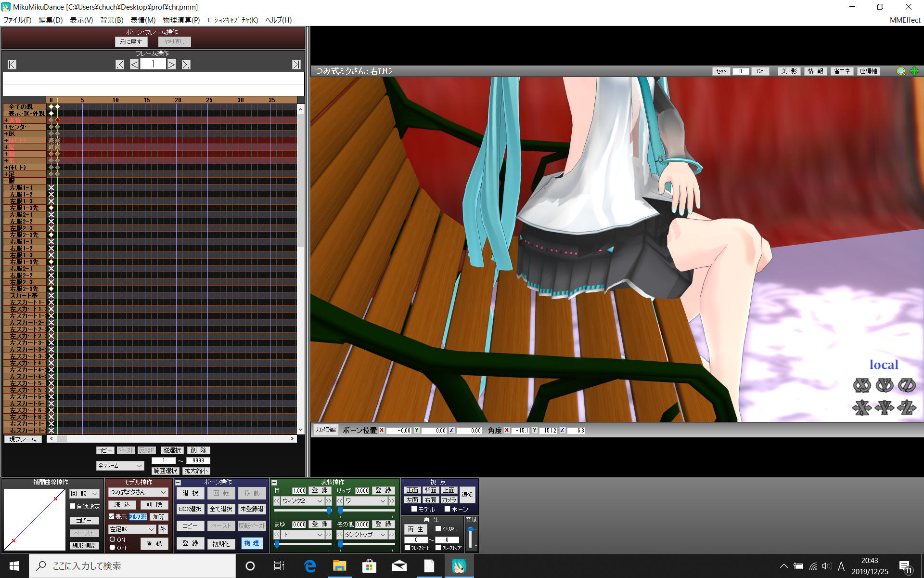Toggle frame stop (フレ・ストップ) checkbox
924x578 pixels.
[x=438, y=548]
